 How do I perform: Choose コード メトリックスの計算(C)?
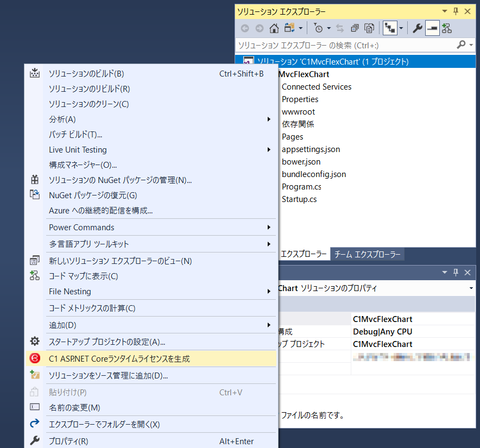pyautogui.click(x=151, y=308)
